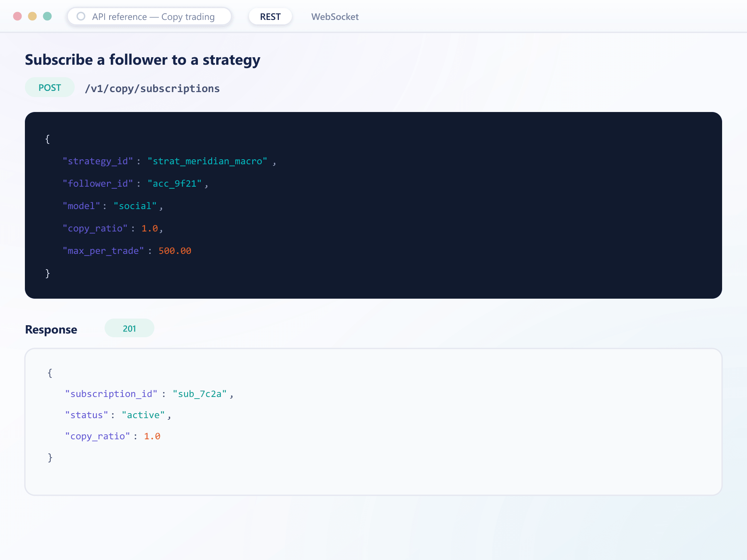Click the 1.0 value in response body
The width and height of the screenshot is (747, 560).
click(x=152, y=436)
